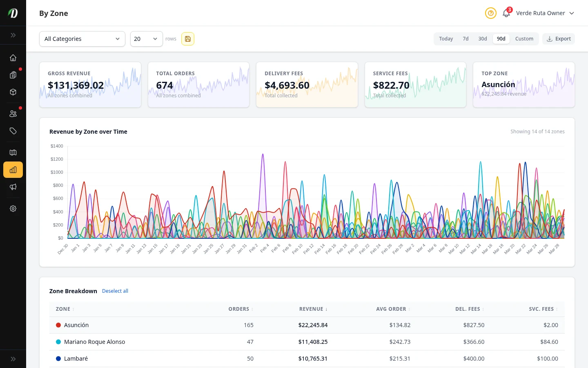The image size is (588, 368).
Task: Enable the Today time filter
Action: [446, 38]
